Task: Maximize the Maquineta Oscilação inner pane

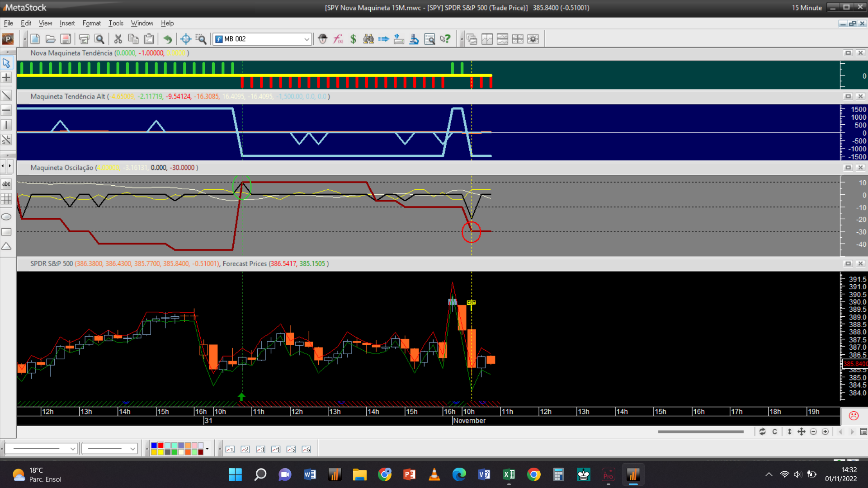Action: [x=848, y=168]
